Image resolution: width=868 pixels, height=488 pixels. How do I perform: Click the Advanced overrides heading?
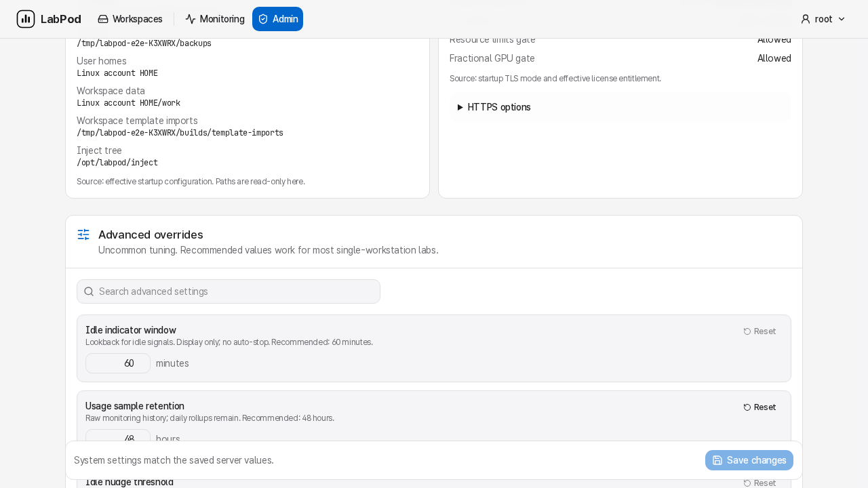point(151,235)
